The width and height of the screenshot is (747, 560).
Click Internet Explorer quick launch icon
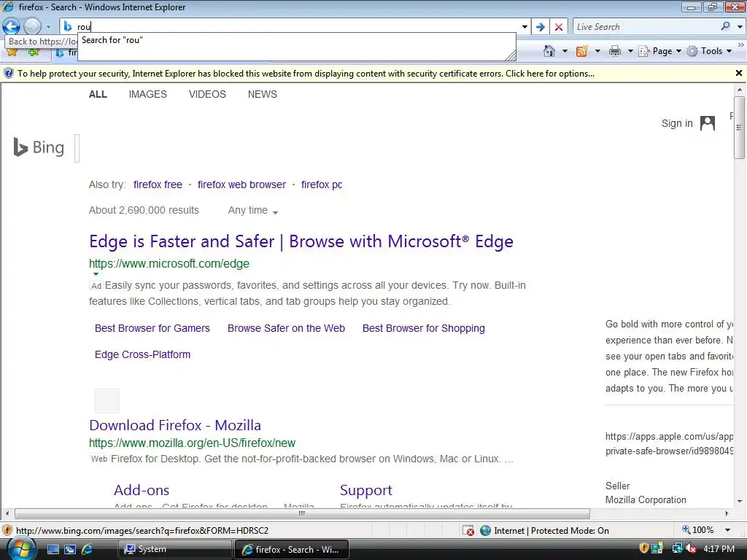pos(88,550)
